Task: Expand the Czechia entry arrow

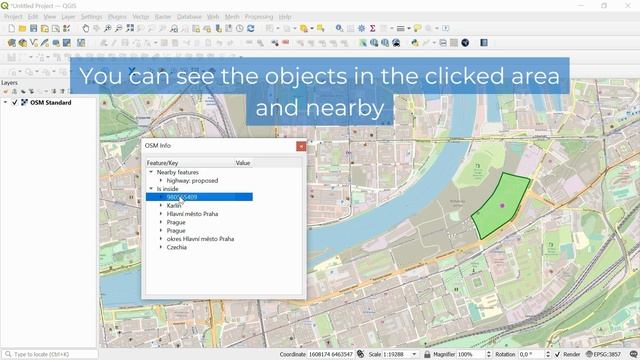Action: click(x=161, y=247)
